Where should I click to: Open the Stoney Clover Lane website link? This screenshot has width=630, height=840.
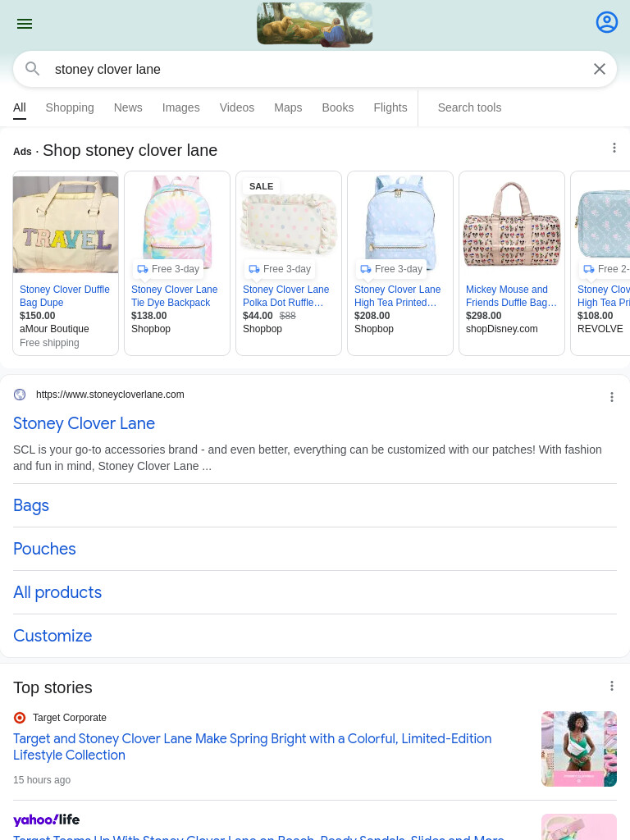[x=84, y=423]
